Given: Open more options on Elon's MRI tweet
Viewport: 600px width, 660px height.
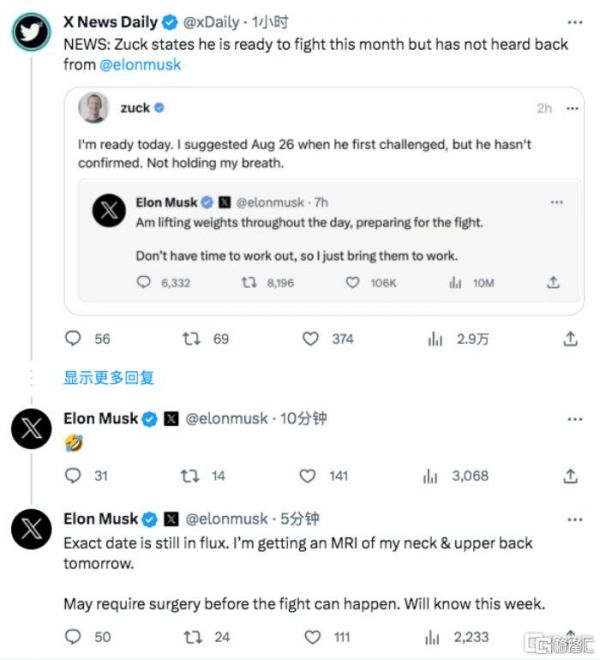Looking at the screenshot, I should pyautogui.click(x=570, y=519).
